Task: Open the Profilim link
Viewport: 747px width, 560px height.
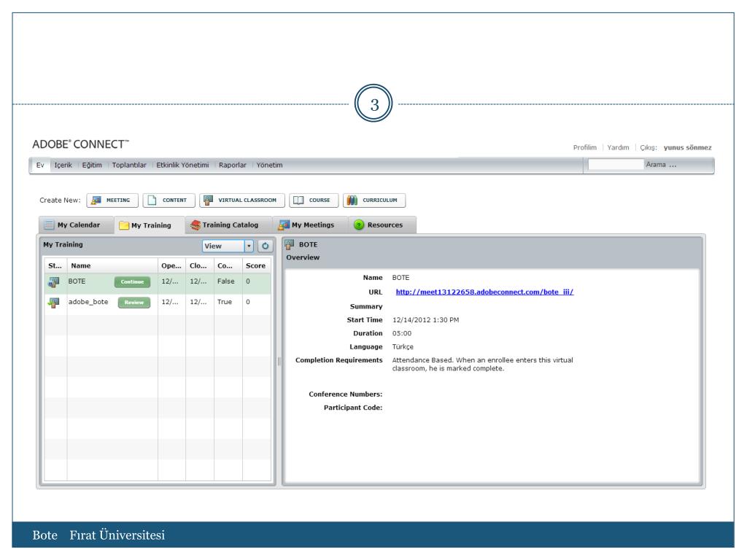Action: point(584,147)
